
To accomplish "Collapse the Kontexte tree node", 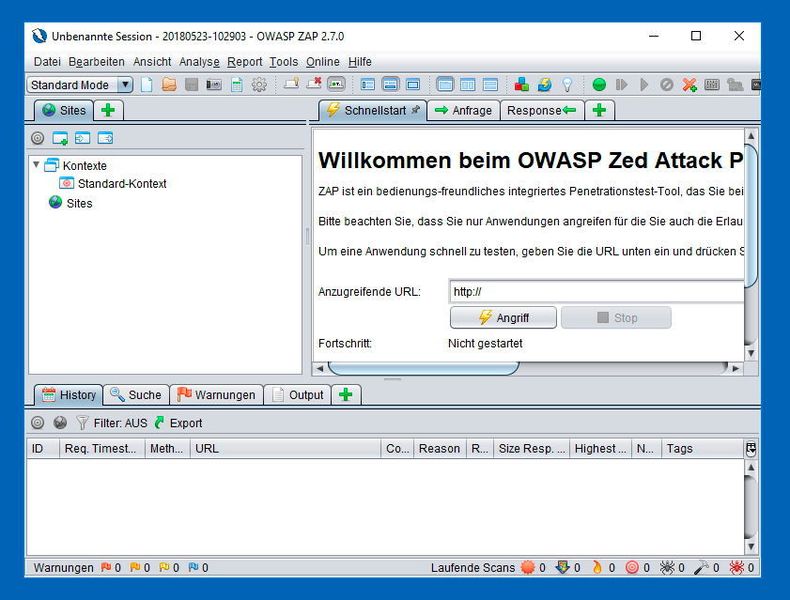I will click(36, 165).
